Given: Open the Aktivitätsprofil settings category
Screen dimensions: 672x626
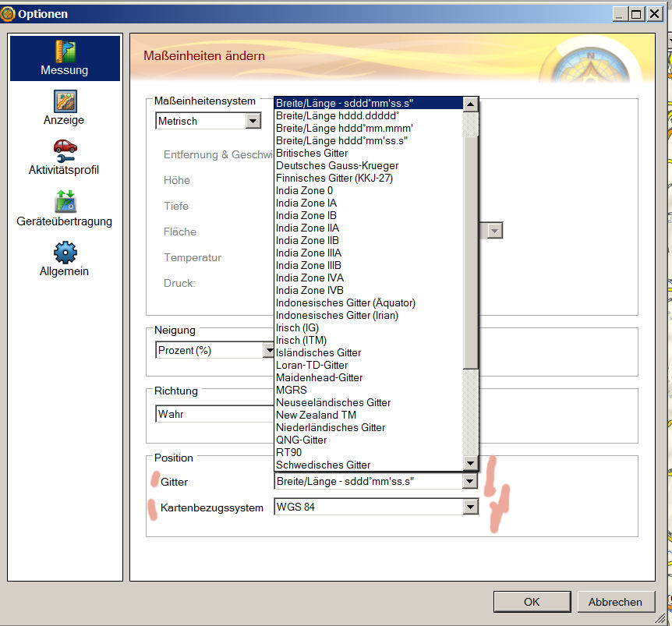Looking at the screenshot, I should (x=65, y=157).
